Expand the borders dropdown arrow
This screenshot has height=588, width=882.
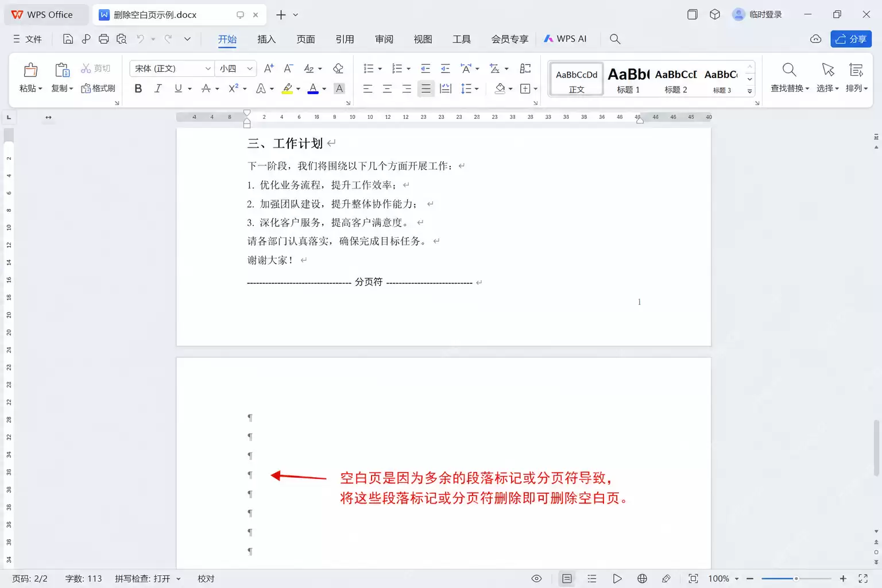[535, 89]
